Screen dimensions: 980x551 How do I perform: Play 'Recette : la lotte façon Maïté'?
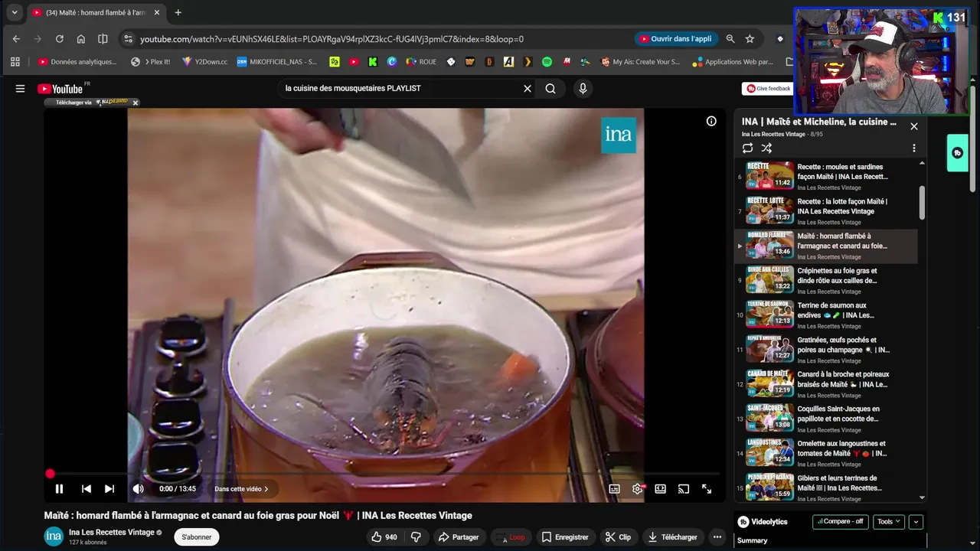[x=842, y=207]
